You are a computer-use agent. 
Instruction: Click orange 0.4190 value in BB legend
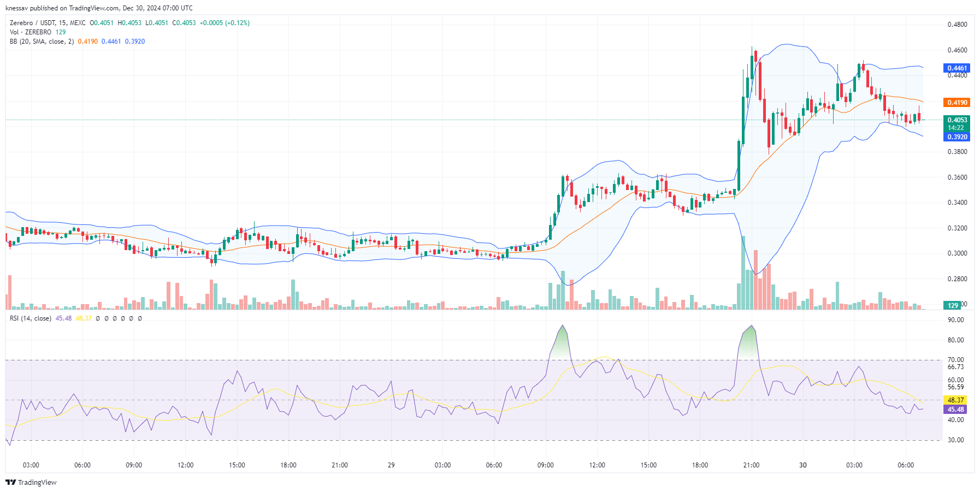pos(87,42)
